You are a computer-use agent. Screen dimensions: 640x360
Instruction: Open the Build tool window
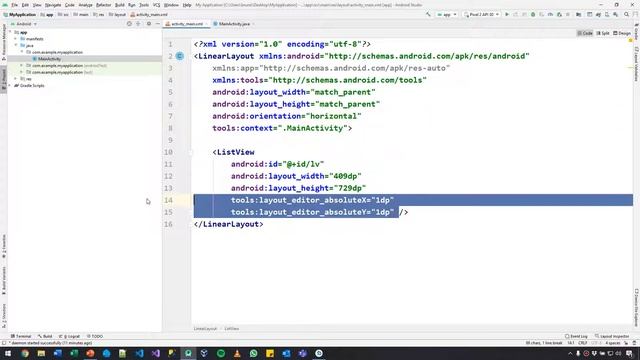[x=45, y=336]
